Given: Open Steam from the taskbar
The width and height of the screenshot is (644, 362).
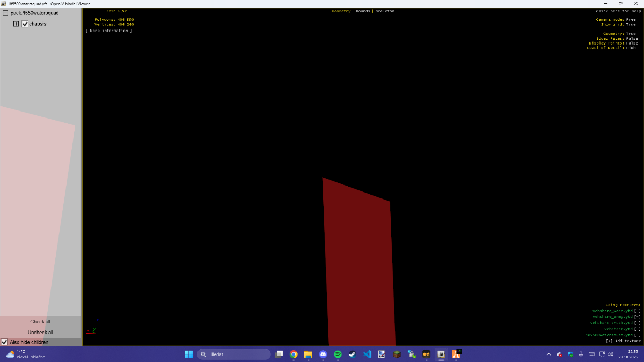Looking at the screenshot, I should [352, 354].
